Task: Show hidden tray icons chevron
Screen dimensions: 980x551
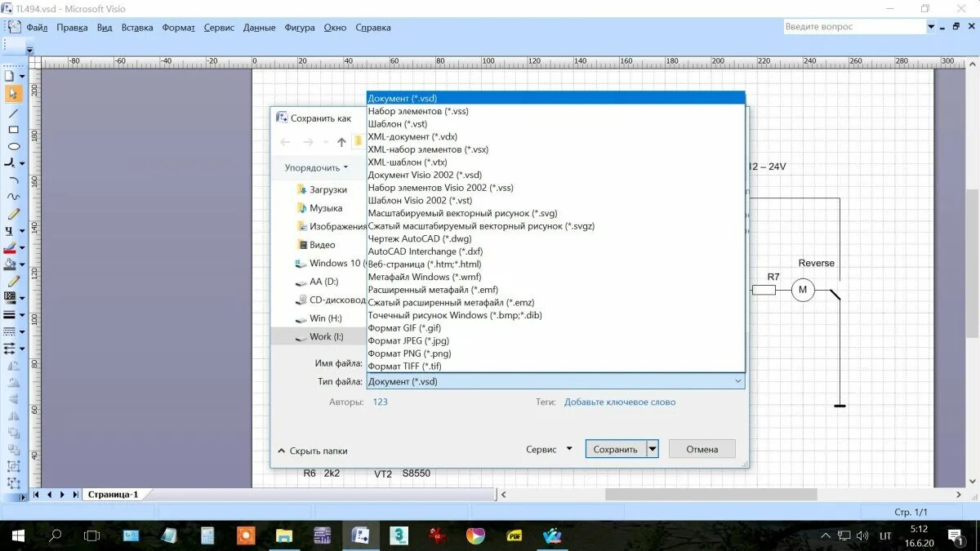Action: tap(826, 535)
